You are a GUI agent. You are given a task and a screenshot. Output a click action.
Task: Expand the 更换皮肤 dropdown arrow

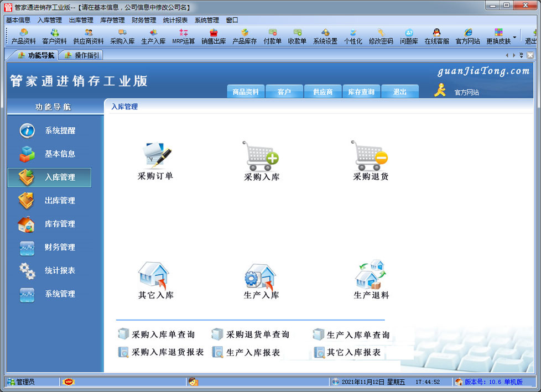click(515, 38)
